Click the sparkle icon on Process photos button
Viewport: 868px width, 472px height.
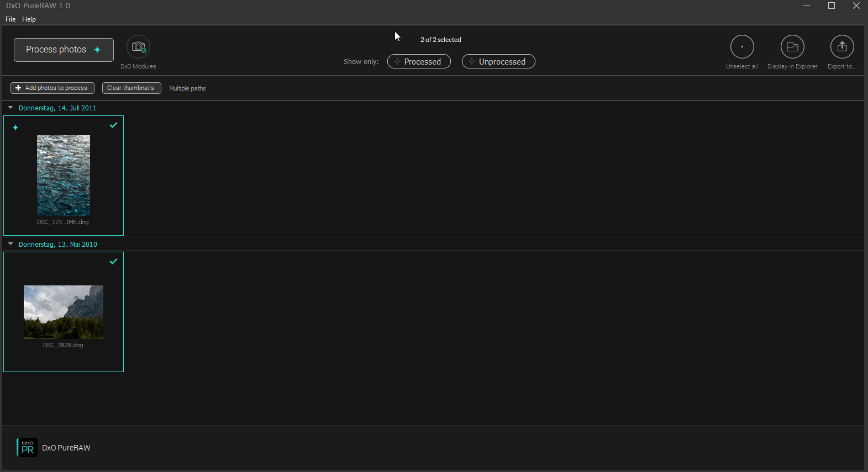point(97,50)
